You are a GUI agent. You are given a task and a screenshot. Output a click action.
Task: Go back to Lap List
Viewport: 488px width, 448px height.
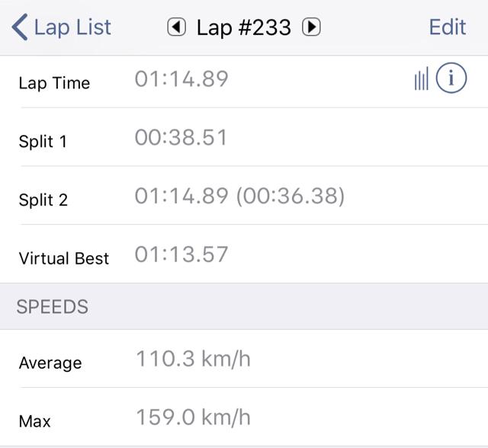61,27
